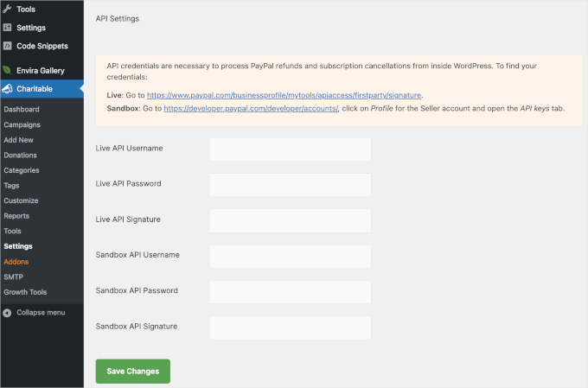The image size is (588, 388).
Task: Click the Live API Username label
Action: pos(129,148)
